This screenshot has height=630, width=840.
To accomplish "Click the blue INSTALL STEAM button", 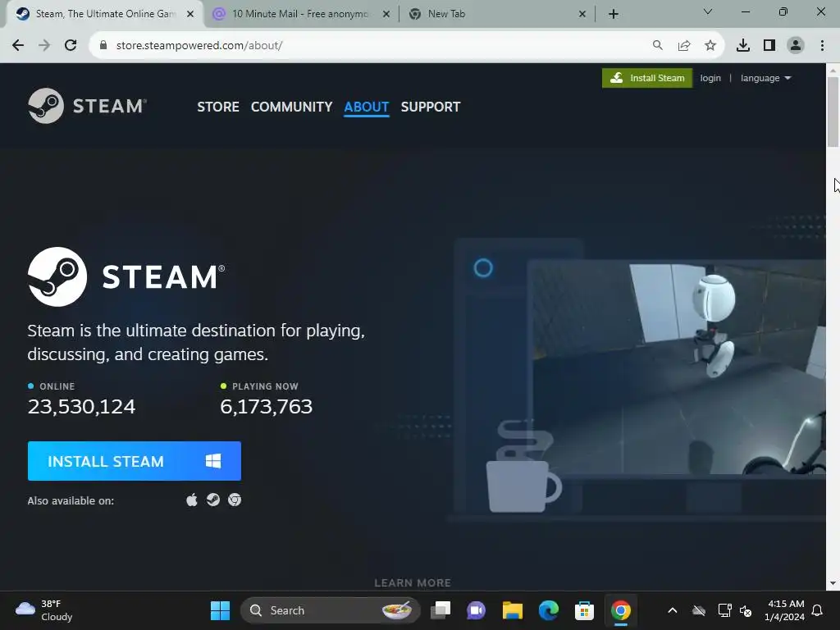I will [x=135, y=461].
